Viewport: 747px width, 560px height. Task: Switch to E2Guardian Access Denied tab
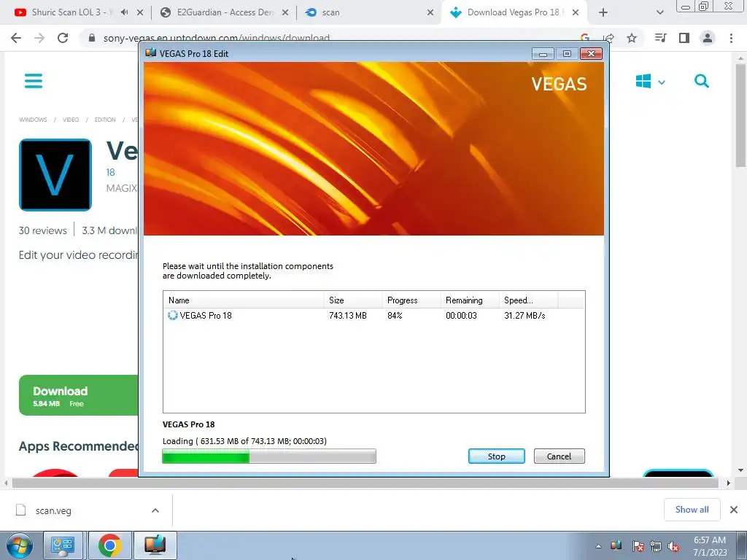point(224,12)
